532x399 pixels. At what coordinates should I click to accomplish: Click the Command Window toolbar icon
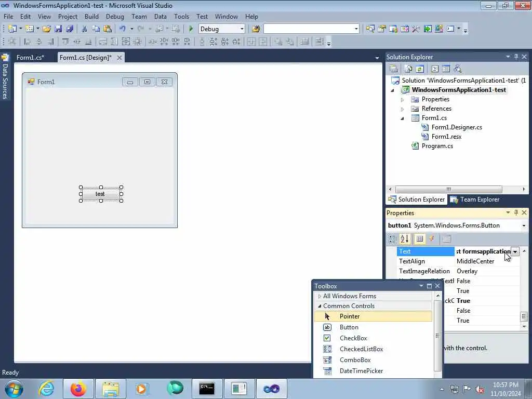(x=450, y=29)
